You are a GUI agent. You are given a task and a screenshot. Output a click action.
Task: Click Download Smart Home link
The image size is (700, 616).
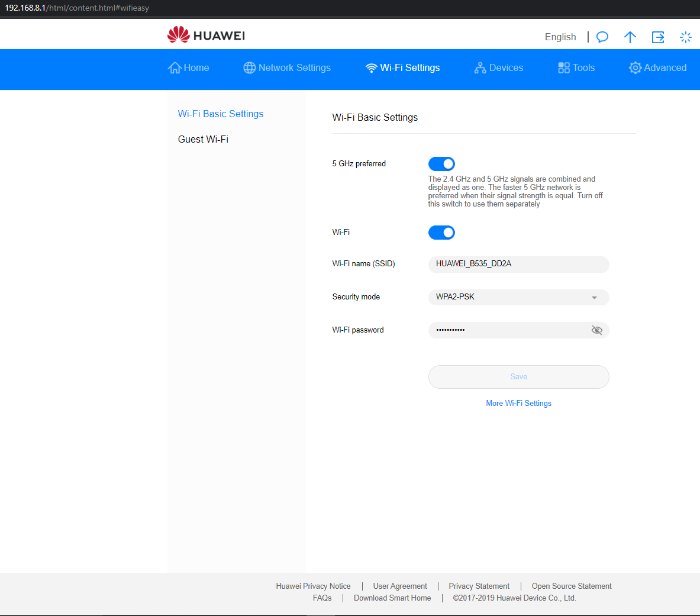tap(392, 598)
